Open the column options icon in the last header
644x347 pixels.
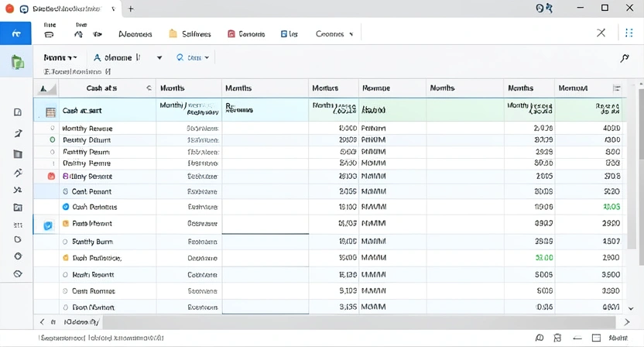[616, 88]
